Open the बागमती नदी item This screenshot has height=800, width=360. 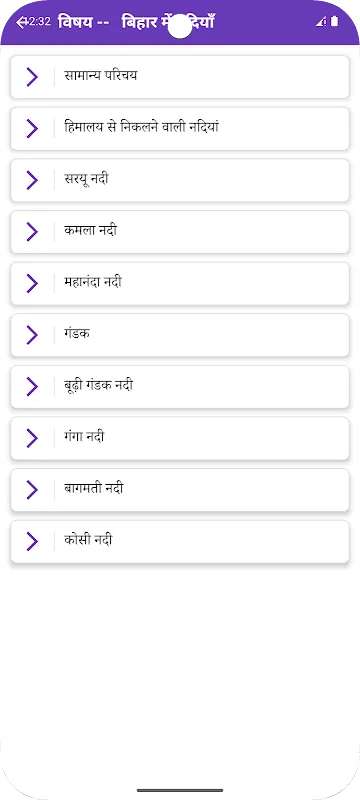coord(179,489)
